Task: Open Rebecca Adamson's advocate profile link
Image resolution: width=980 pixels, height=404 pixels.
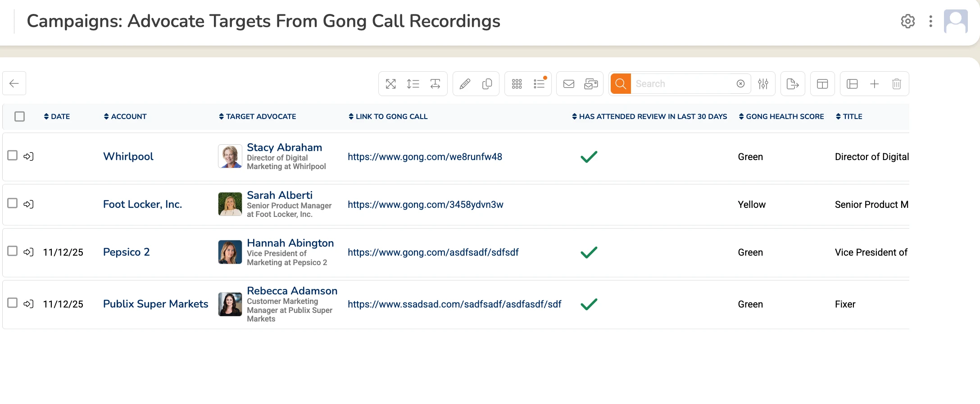Action: (x=292, y=291)
